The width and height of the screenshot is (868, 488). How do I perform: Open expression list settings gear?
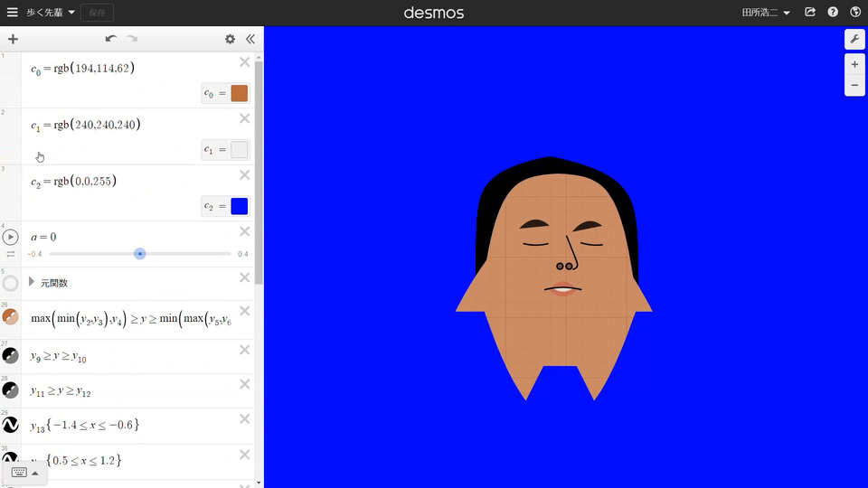[230, 39]
